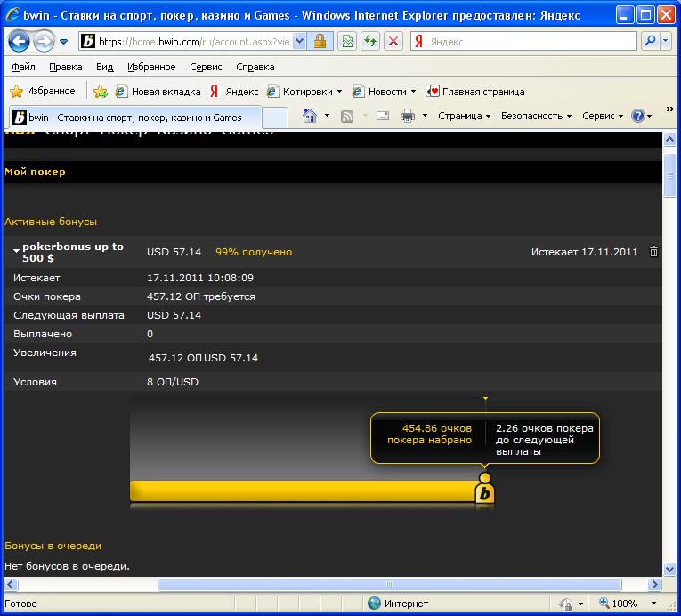Open the Справка menu
Screen dimensions: 681x616
[x=255, y=67]
